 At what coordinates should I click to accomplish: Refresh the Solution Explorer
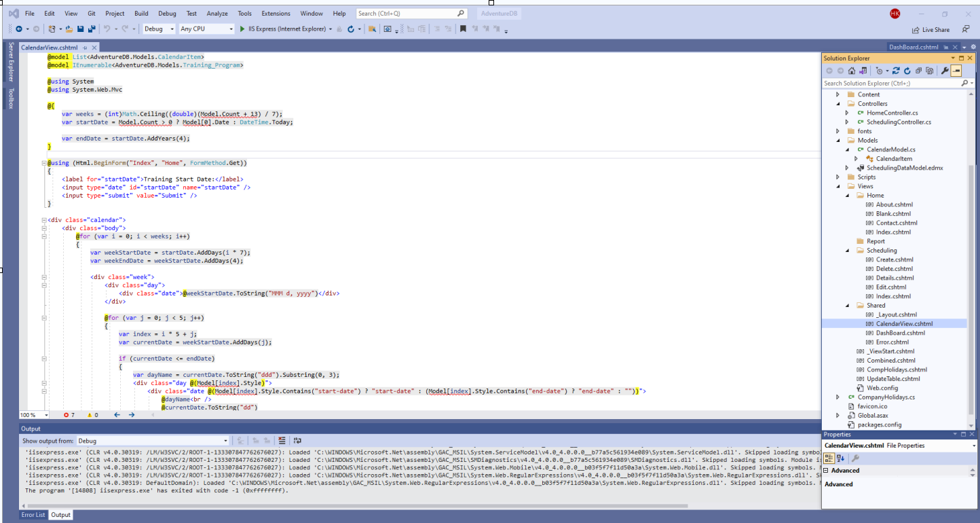point(907,70)
